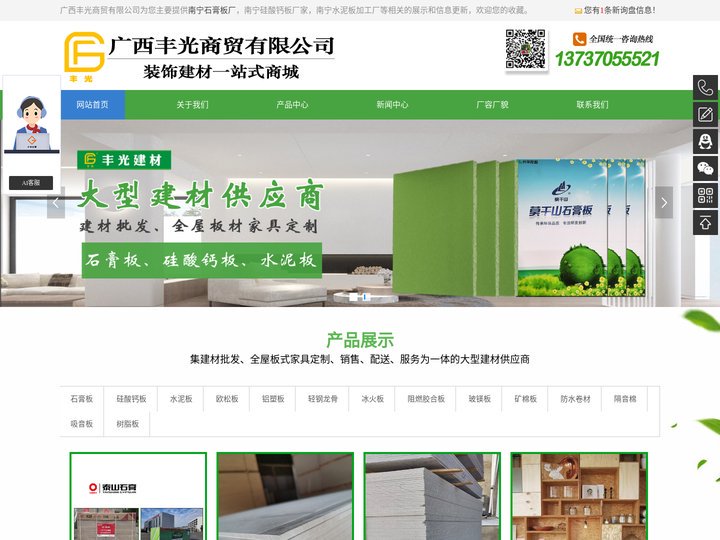Click the banner slide indicator dot
Screen dimensions: 720x540
(364, 297)
